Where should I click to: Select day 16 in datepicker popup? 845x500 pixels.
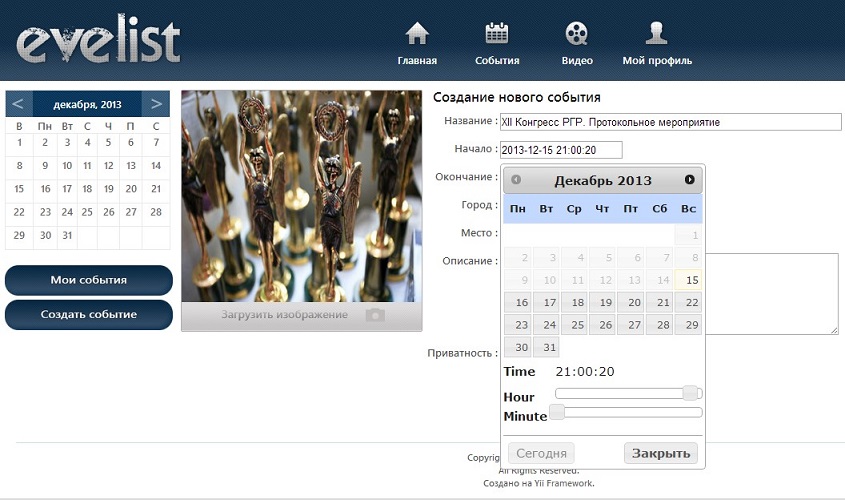pyautogui.click(x=518, y=302)
